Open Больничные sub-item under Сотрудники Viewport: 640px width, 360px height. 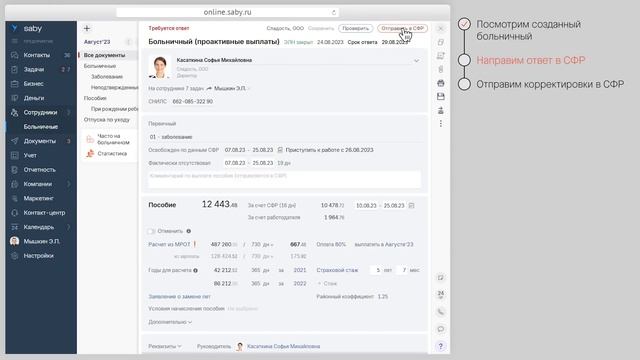[x=40, y=127]
